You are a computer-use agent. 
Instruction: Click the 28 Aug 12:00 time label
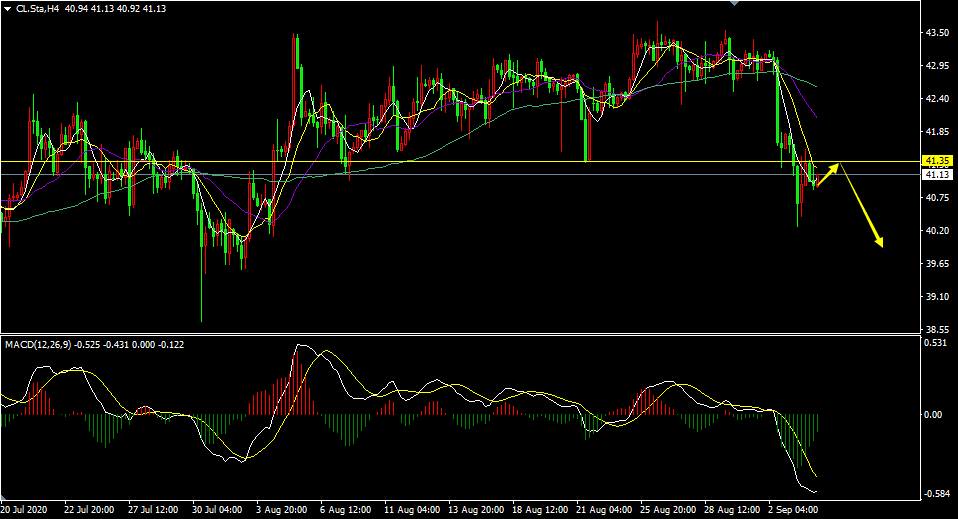point(733,509)
